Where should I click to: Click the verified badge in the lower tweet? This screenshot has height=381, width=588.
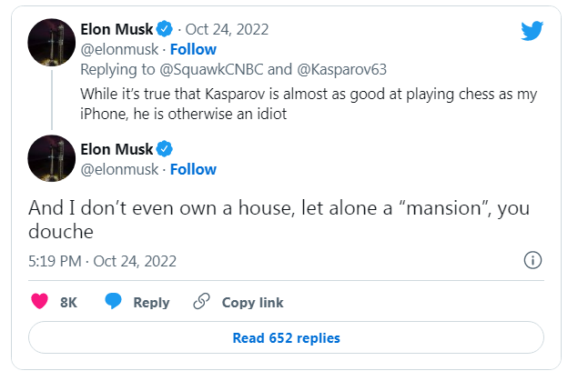coord(166,149)
